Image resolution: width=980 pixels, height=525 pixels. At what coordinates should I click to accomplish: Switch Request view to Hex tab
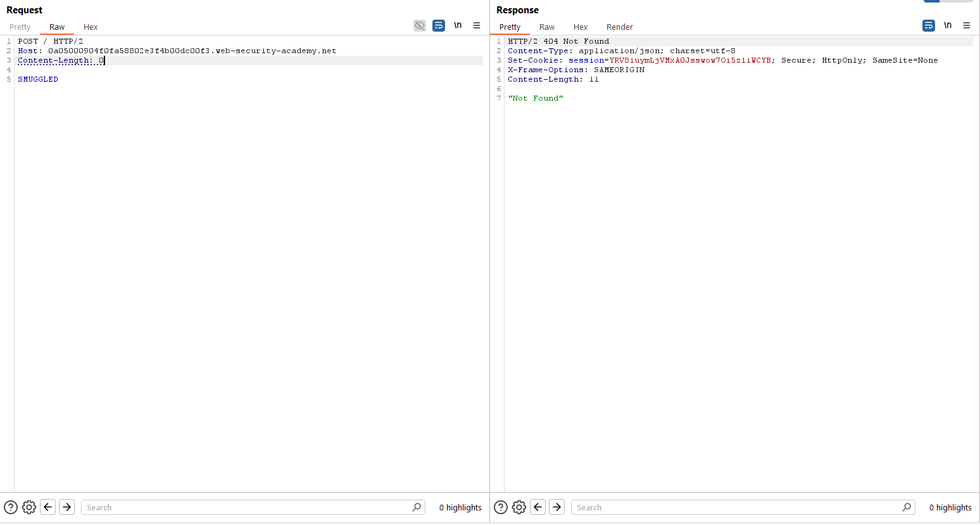click(x=91, y=27)
